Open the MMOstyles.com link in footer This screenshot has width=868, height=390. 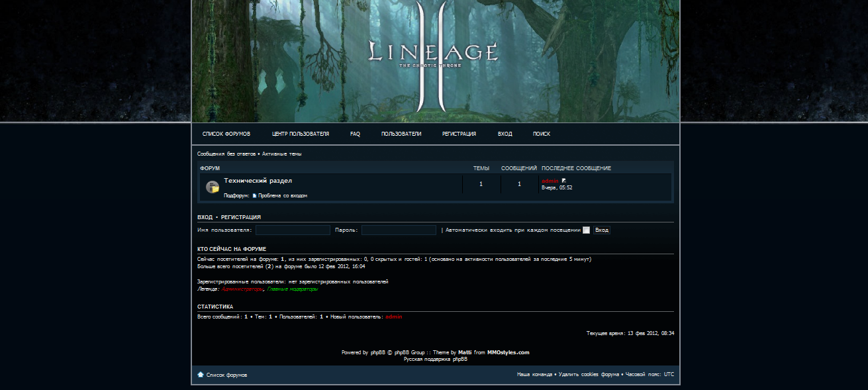508,352
